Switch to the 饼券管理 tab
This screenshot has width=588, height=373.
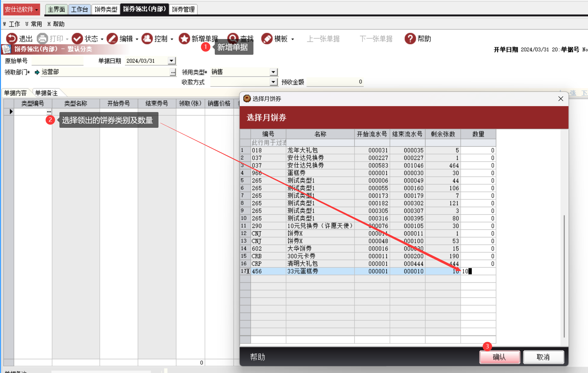point(183,9)
